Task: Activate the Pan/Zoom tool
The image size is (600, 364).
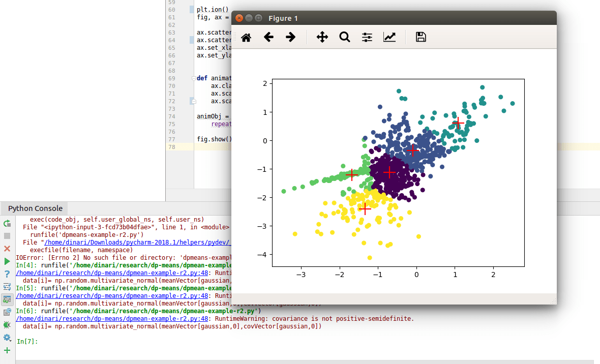Action: pos(322,37)
